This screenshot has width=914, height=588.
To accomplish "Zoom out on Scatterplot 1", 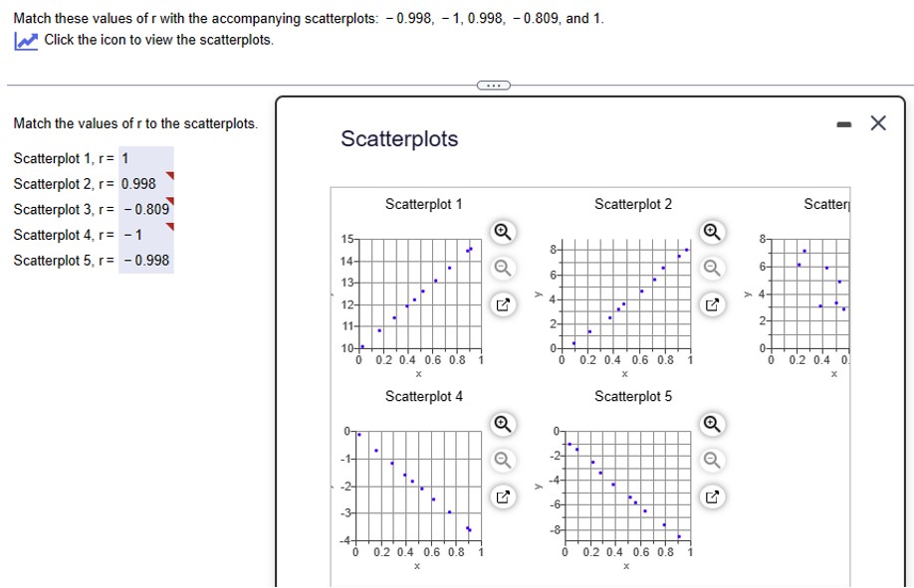I will click(x=502, y=268).
